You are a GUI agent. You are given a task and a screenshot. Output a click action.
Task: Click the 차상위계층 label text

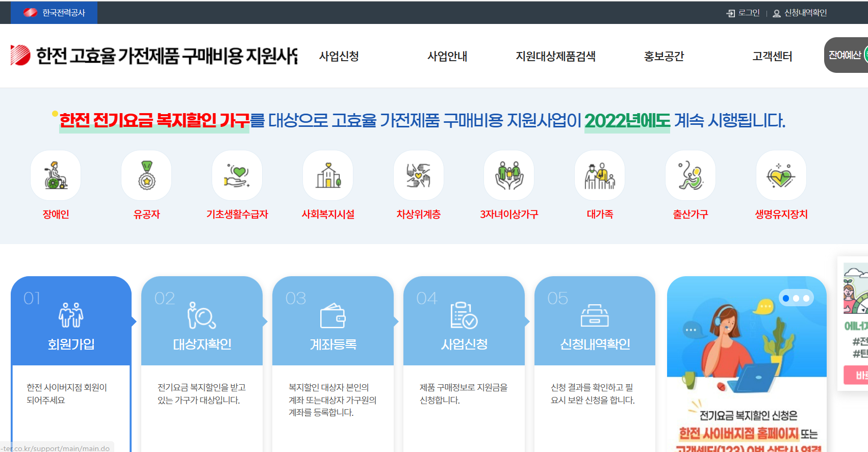[419, 215]
